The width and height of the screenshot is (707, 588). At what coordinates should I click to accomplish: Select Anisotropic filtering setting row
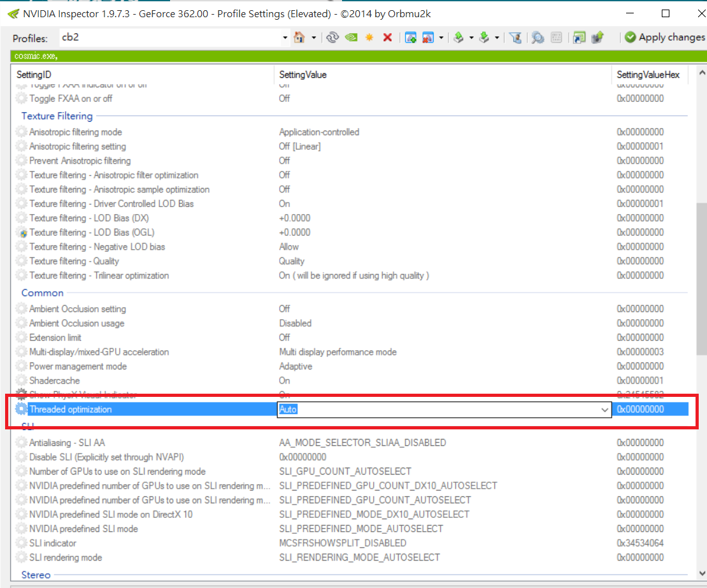[x=351, y=147]
